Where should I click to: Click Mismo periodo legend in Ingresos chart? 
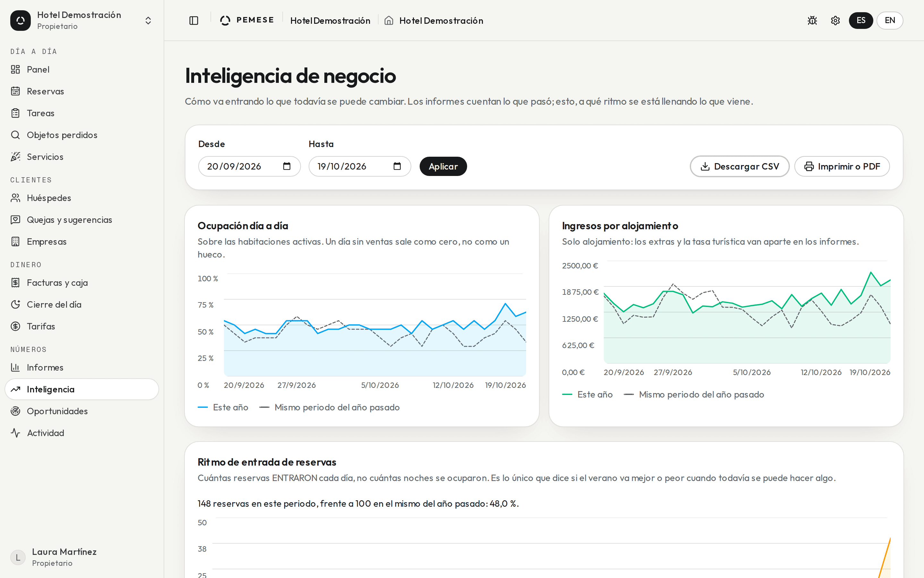point(694,395)
